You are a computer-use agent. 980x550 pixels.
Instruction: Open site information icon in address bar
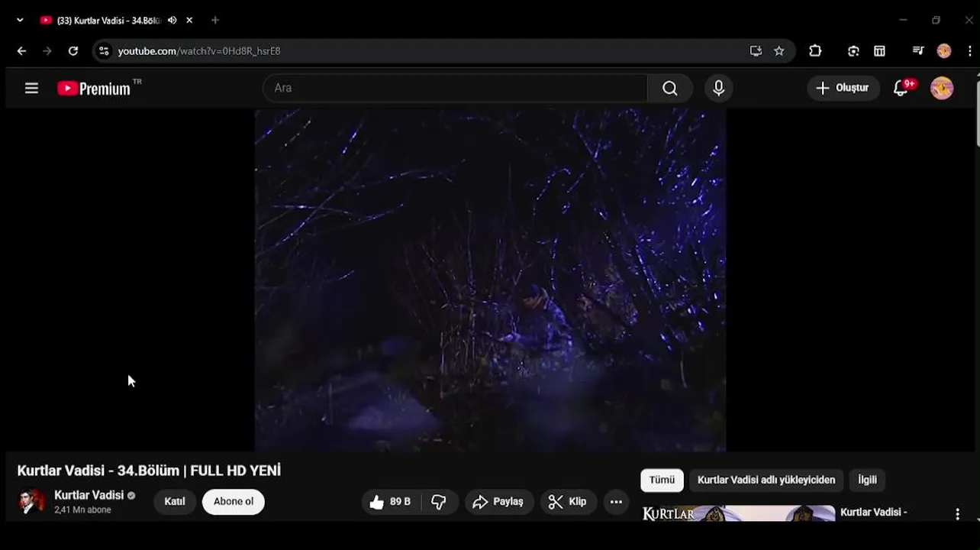pyautogui.click(x=104, y=51)
